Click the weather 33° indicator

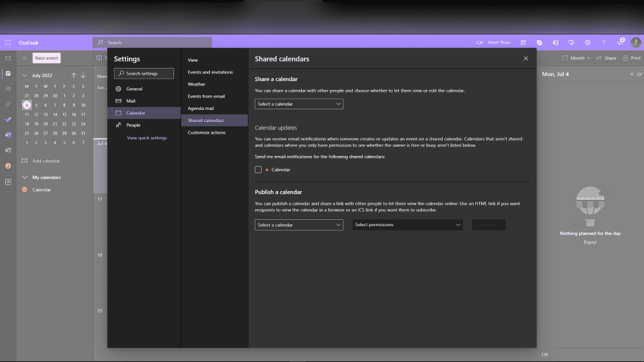636,74
